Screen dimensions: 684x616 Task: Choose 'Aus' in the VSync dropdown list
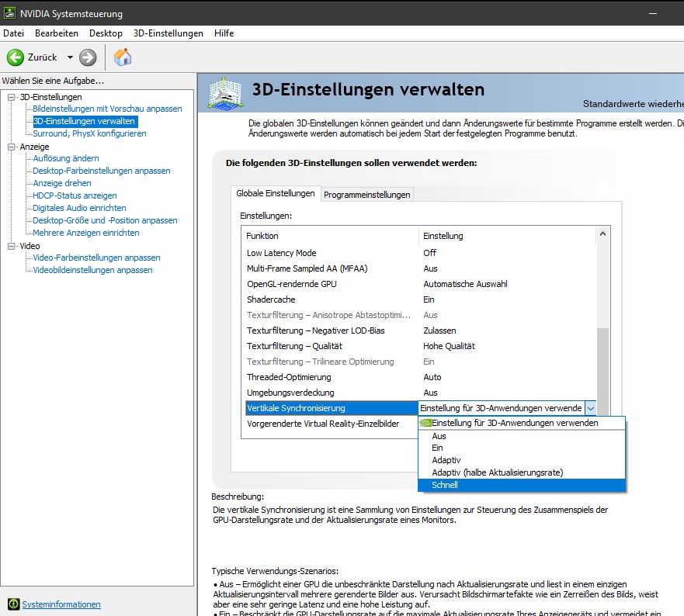click(x=521, y=436)
